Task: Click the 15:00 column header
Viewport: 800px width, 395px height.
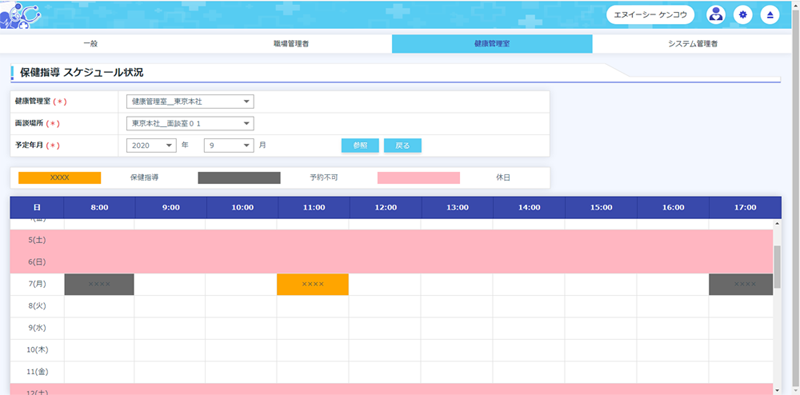Action: (601, 208)
